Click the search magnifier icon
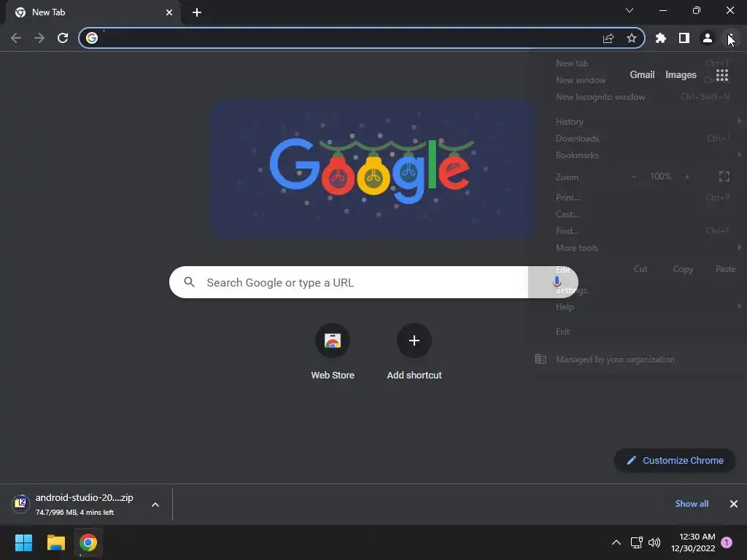 [189, 282]
